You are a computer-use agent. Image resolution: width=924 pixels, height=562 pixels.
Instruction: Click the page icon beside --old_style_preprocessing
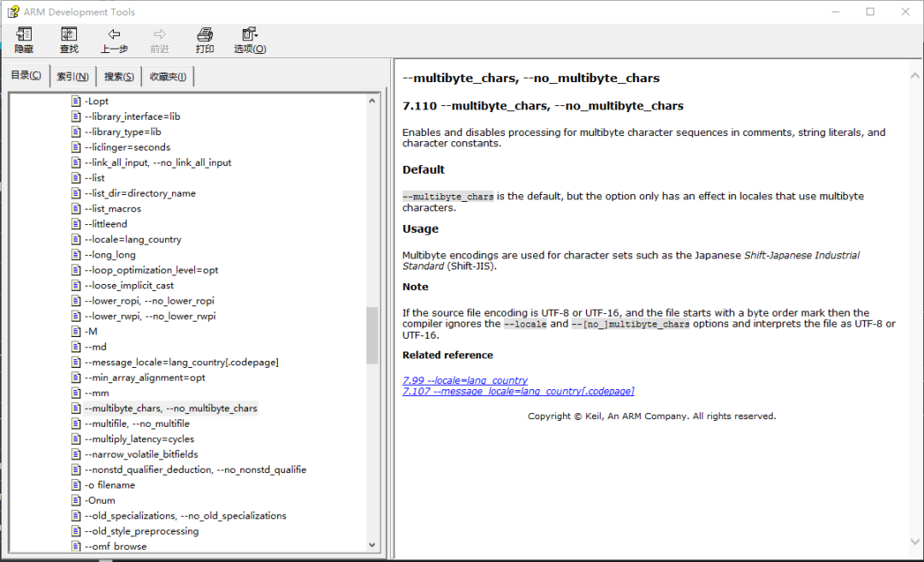(76, 530)
